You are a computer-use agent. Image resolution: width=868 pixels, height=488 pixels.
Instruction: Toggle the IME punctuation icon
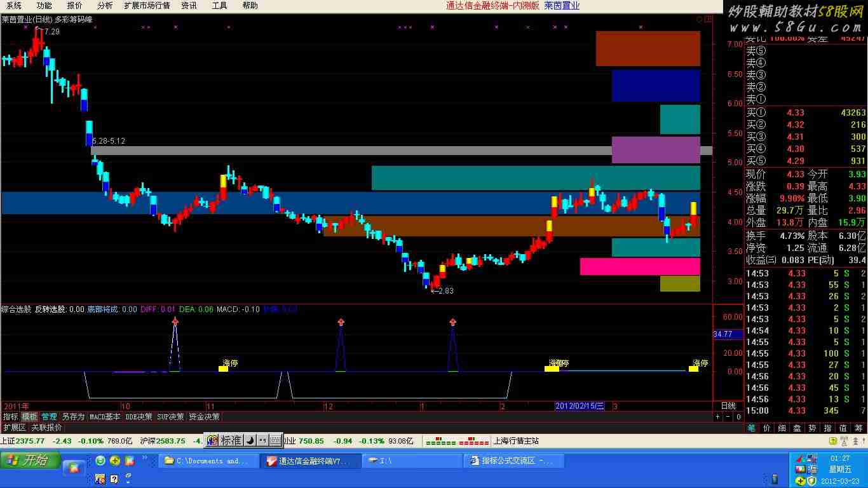[x=262, y=440]
